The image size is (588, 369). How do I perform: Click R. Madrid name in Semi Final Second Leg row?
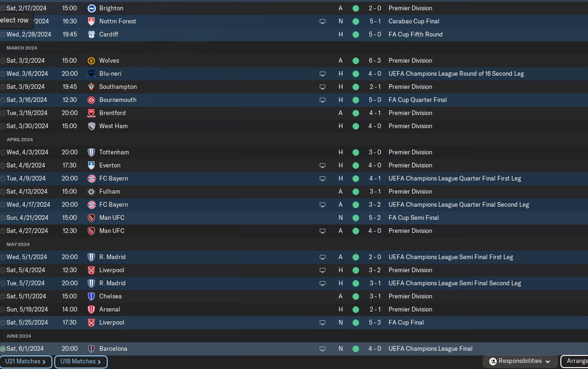click(x=112, y=283)
